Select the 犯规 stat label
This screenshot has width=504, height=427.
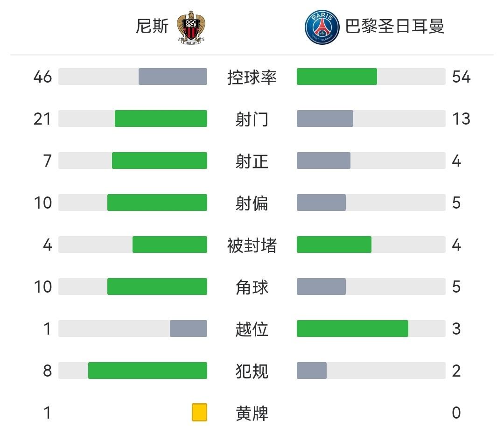pos(252,371)
